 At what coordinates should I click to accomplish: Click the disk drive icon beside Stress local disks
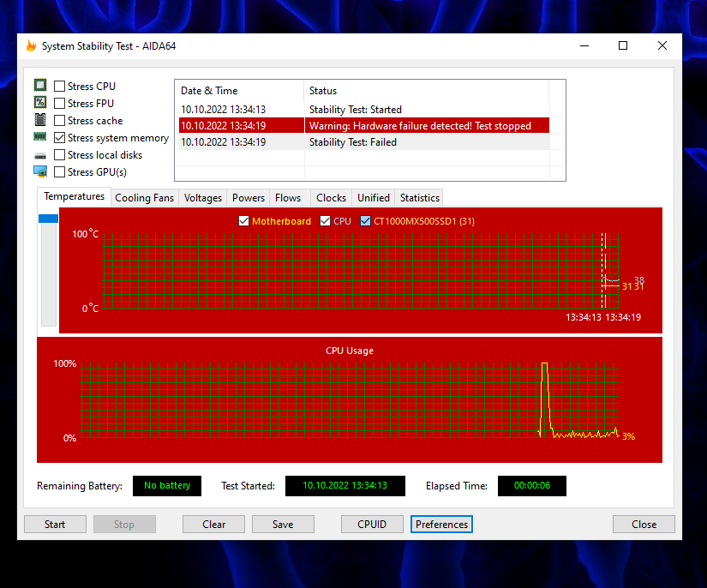tap(40, 156)
